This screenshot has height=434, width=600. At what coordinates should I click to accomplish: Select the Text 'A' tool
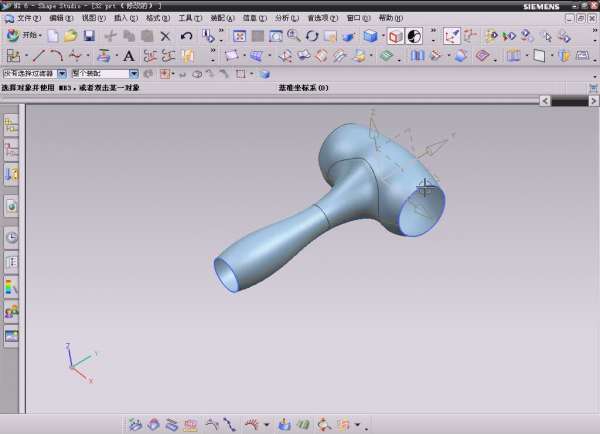[x=129, y=57]
